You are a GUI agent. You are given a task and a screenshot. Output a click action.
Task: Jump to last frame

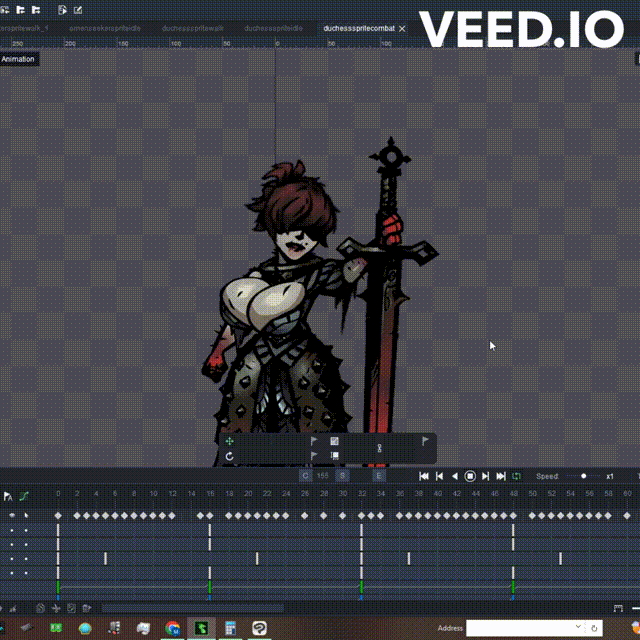point(501,476)
